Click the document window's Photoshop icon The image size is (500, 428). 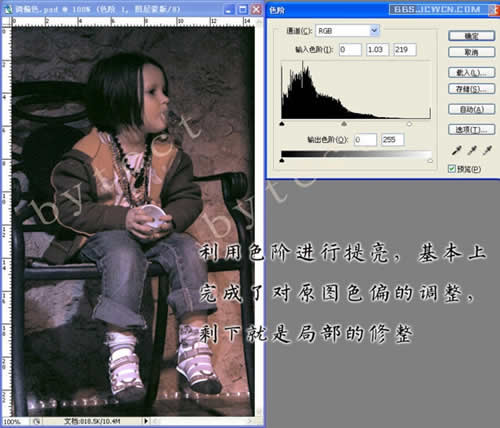(8, 10)
